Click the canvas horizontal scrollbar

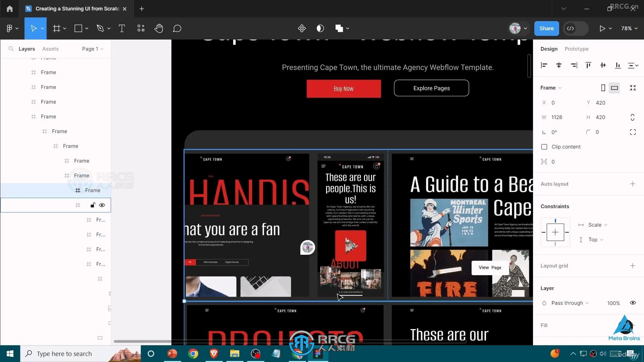click(x=290, y=341)
